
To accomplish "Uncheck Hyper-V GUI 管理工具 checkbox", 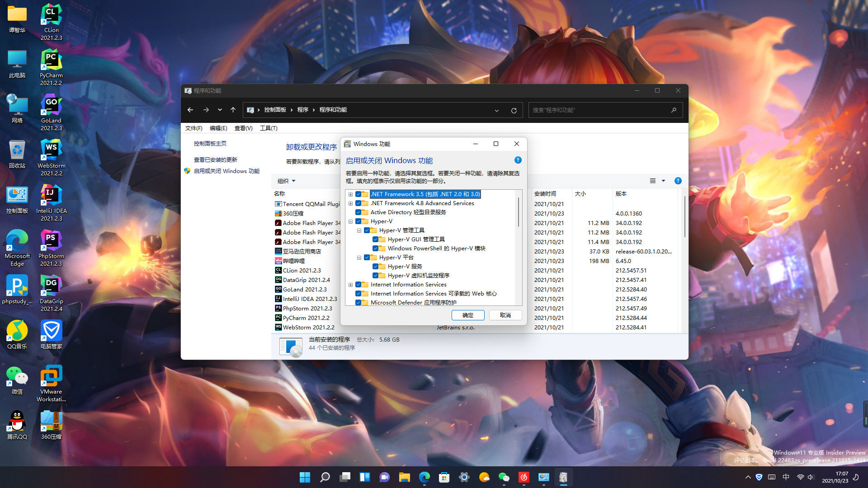I will pos(376,239).
